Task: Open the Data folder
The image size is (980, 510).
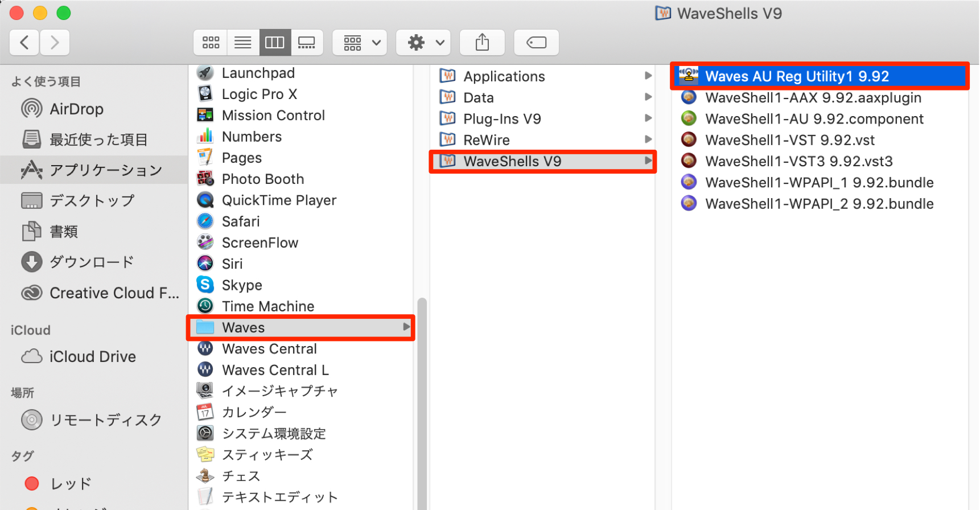Action: click(x=542, y=97)
